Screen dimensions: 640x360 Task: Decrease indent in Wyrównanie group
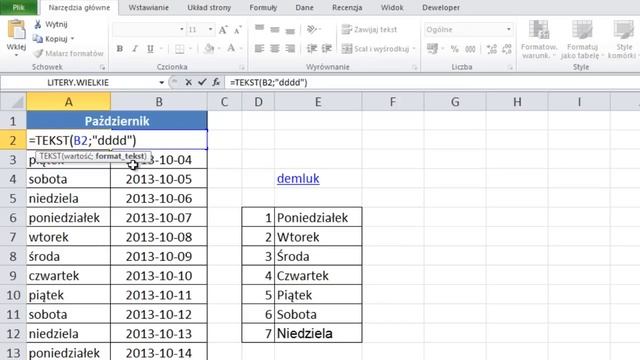(x=312, y=49)
